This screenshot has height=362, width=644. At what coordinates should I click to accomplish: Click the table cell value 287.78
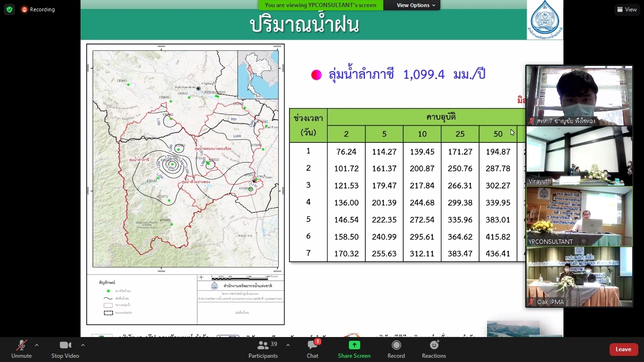click(498, 169)
